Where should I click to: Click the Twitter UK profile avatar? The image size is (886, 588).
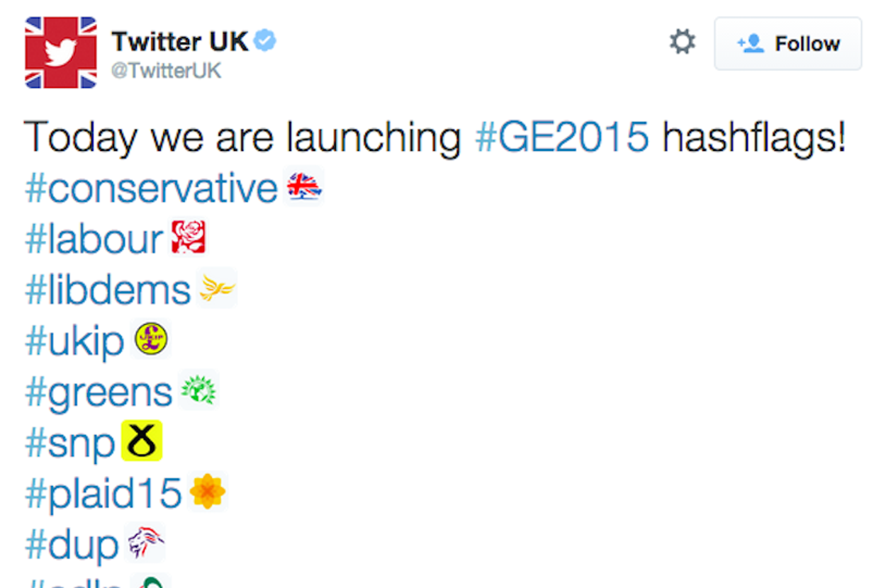(x=61, y=52)
